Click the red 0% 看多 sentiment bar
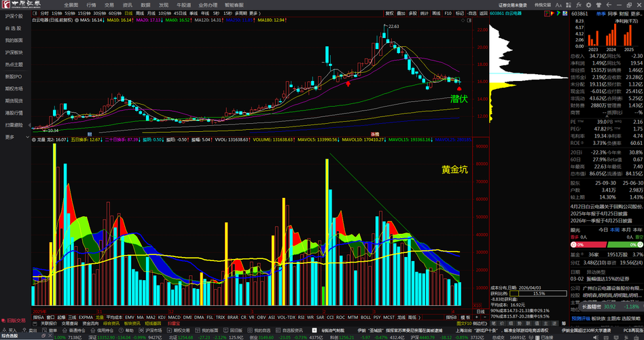This screenshot has width=644, height=340. (588, 245)
